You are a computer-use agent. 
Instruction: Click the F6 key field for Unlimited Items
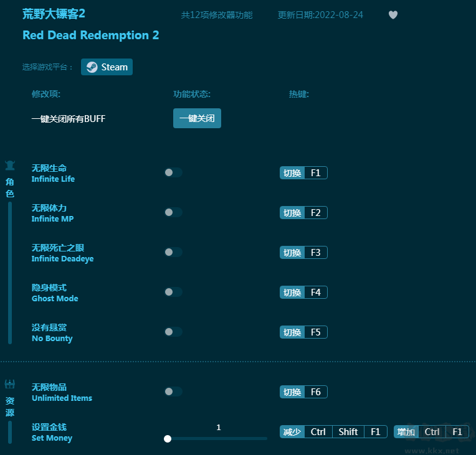(316, 392)
